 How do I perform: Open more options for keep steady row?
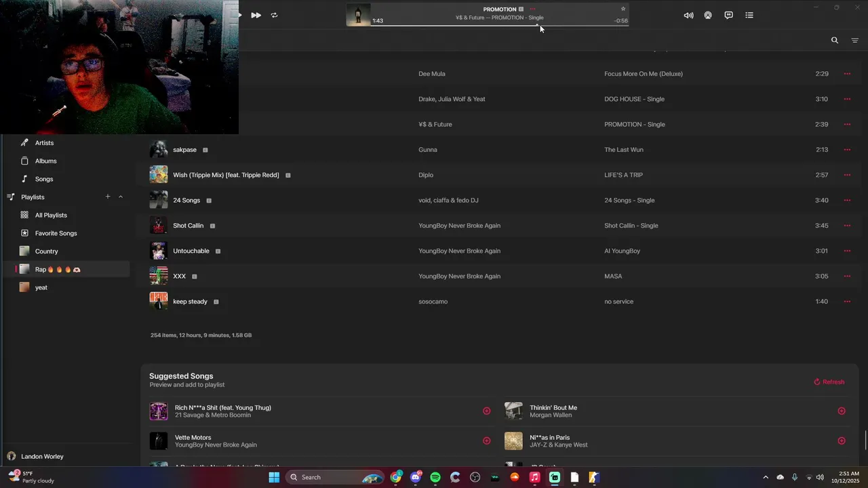(847, 302)
